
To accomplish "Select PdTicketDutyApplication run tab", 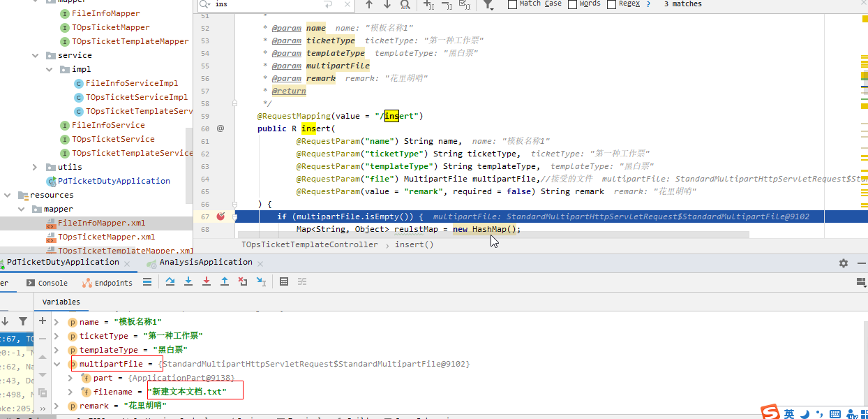I will point(63,263).
